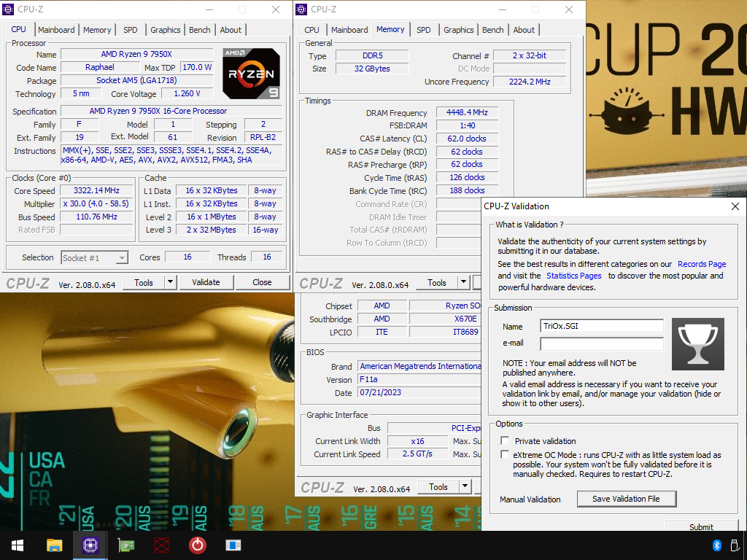
Task: Click the Southbridge X670E value
Action: pyautogui.click(x=445, y=319)
